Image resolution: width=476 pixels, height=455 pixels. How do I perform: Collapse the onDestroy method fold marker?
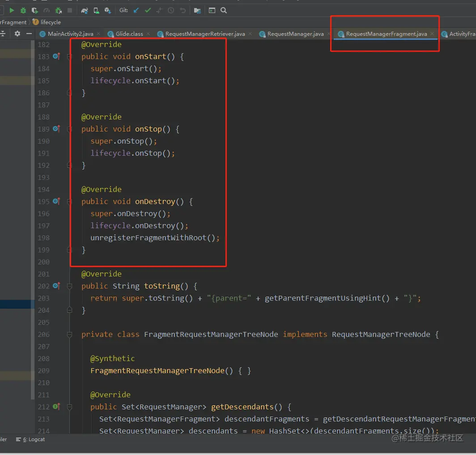coord(69,201)
